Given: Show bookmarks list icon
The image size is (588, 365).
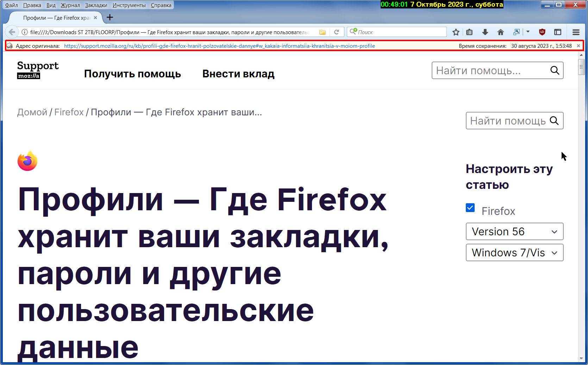Looking at the screenshot, I should (469, 32).
